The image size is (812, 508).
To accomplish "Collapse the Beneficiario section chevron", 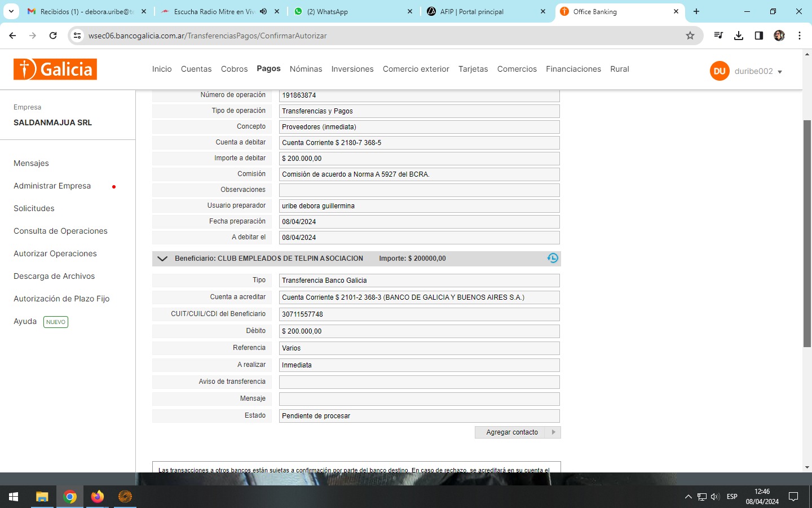I will [162, 259].
